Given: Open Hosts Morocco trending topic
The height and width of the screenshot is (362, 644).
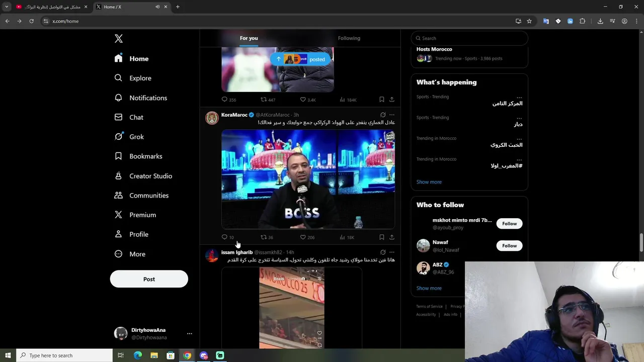Looking at the screenshot, I should pos(469,54).
